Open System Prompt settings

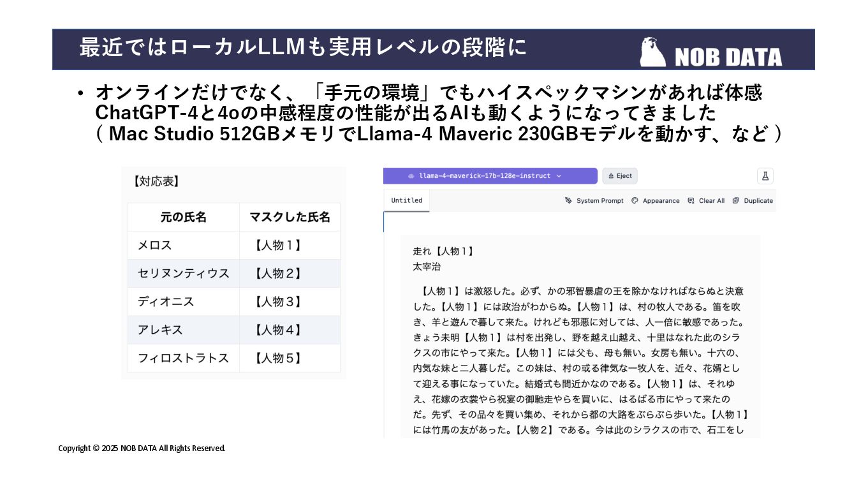click(x=594, y=200)
